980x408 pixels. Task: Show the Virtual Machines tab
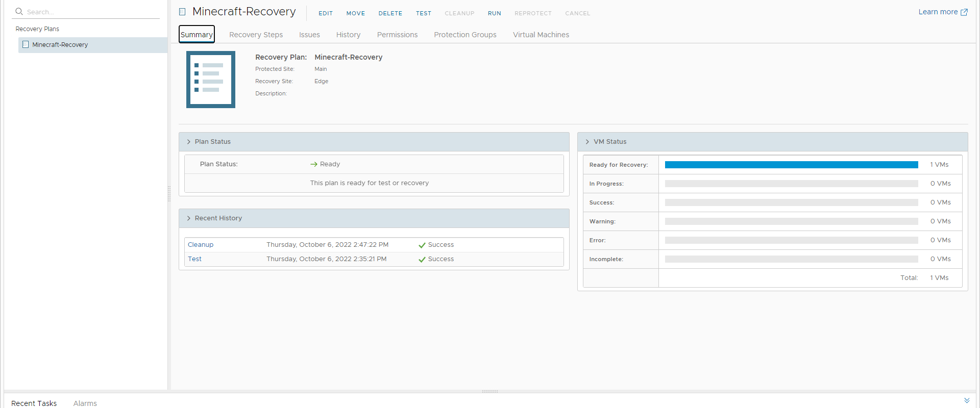pyautogui.click(x=541, y=35)
